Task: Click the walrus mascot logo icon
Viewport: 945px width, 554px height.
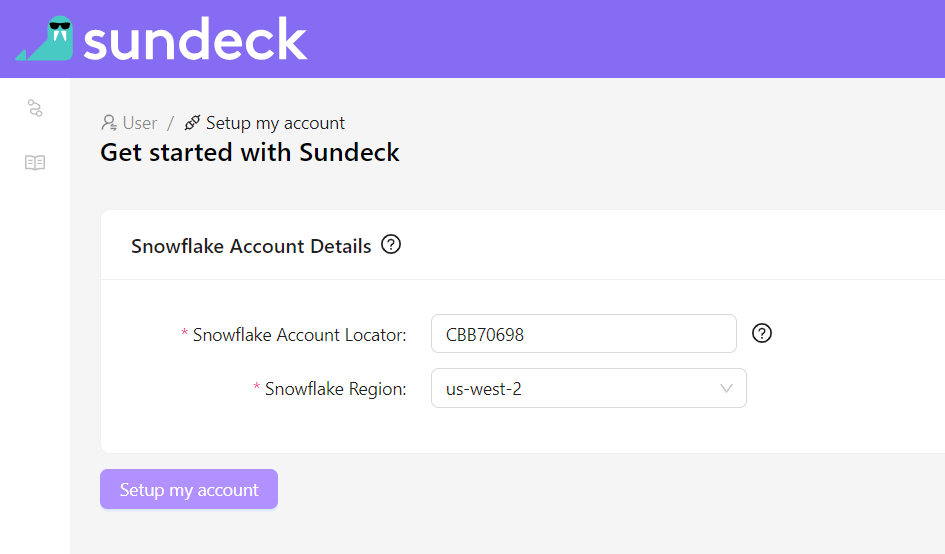Action: (x=44, y=38)
